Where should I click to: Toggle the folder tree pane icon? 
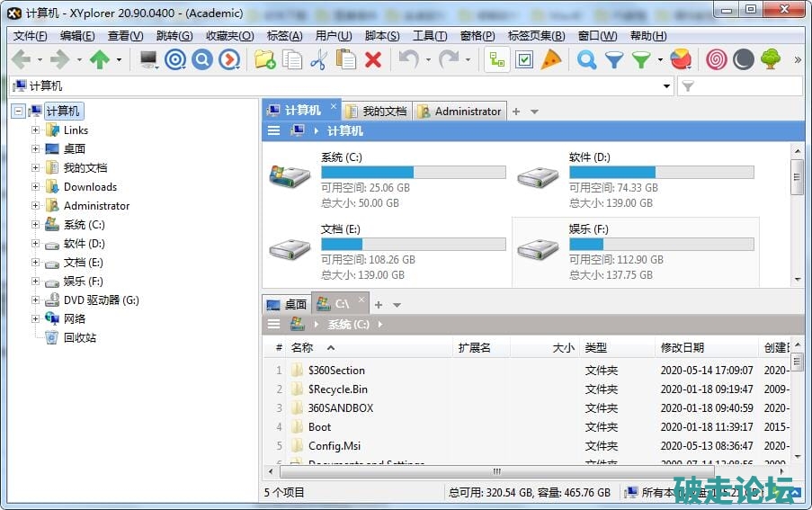(x=497, y=59)
